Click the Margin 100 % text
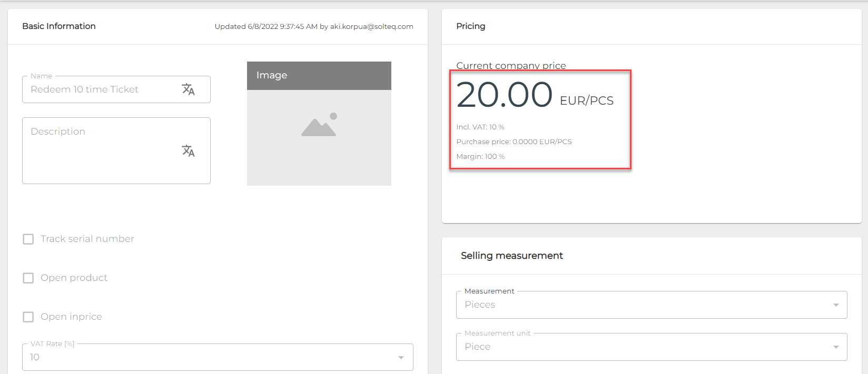Viewport: 868px width, 374px height. pyautogui.click(x=480, y=157)
